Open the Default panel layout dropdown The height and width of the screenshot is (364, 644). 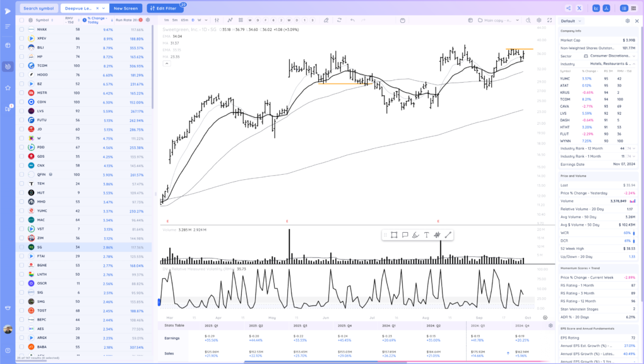point(593,21)
